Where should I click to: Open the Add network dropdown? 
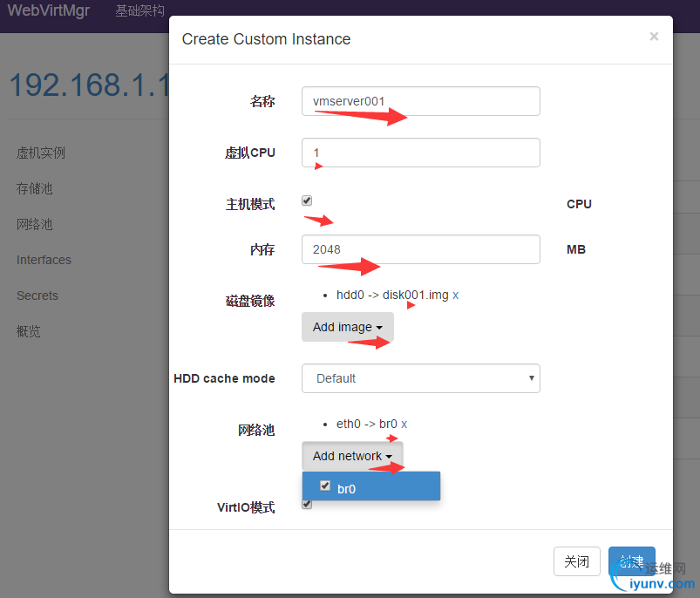[x=352, y=456]
